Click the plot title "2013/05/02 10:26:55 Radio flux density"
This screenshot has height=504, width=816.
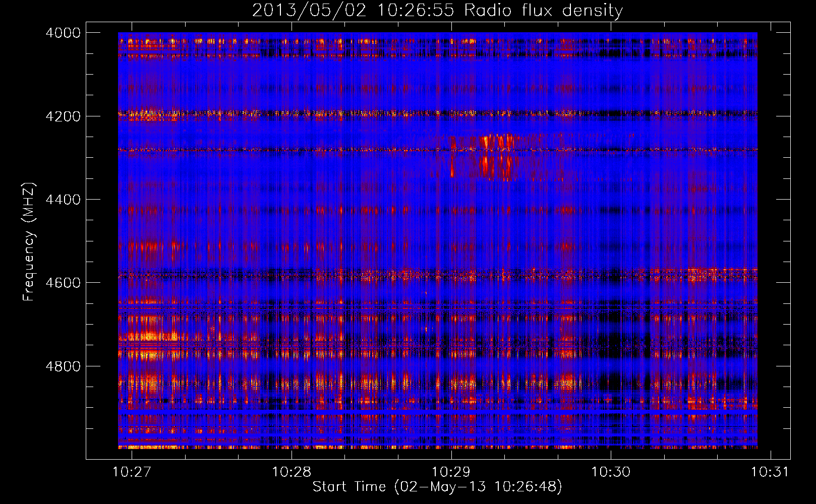click(437, 10)
